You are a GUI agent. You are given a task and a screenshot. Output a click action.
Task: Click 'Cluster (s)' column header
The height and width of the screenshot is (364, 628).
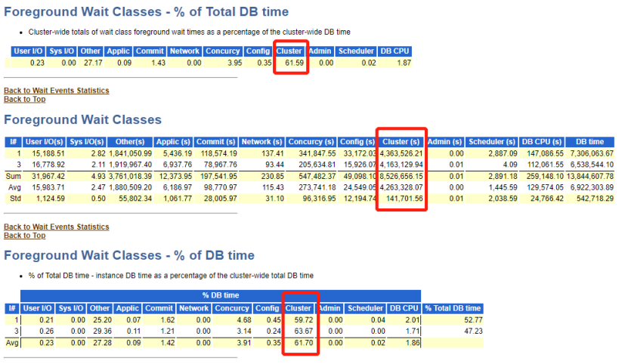(x=401, y=142)
